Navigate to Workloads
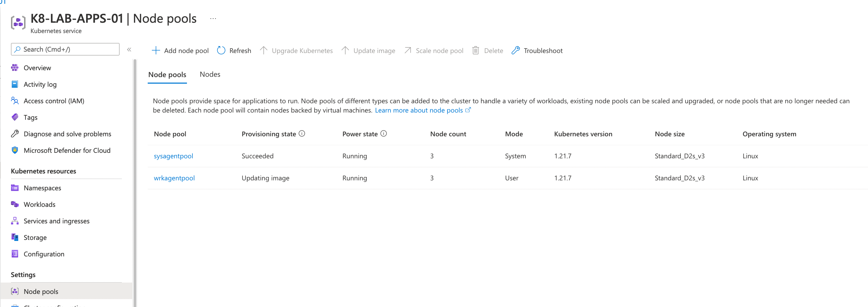 click(40, 204)
